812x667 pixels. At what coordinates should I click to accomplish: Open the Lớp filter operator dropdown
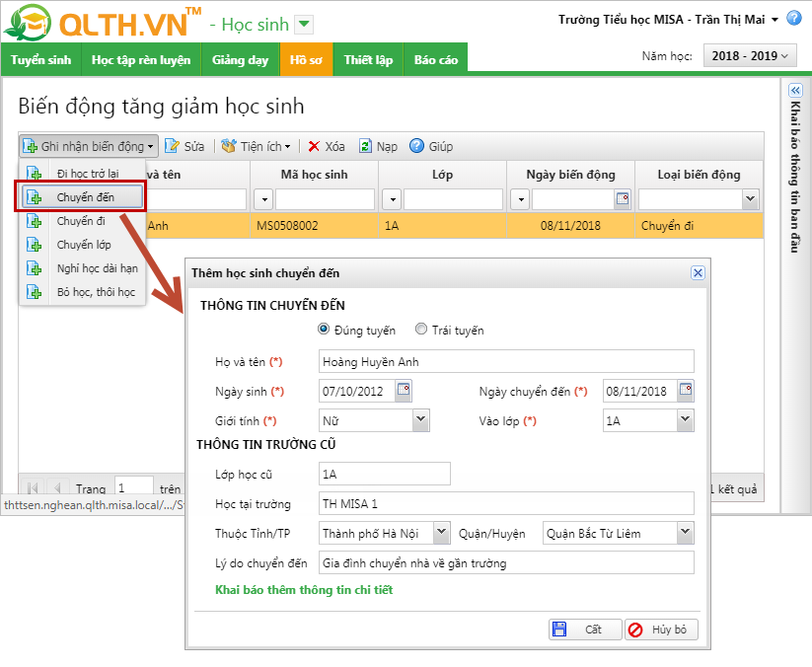[x=393, y=199]
